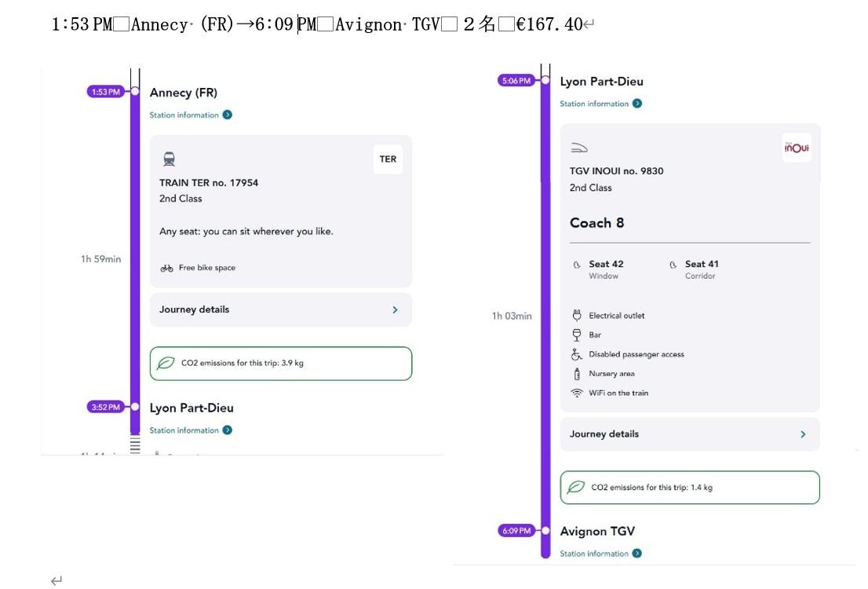This screenshot has height=589, width=868.
Task: Click the bicycle icon for Free bike space
Action: (x=166, y=268)
